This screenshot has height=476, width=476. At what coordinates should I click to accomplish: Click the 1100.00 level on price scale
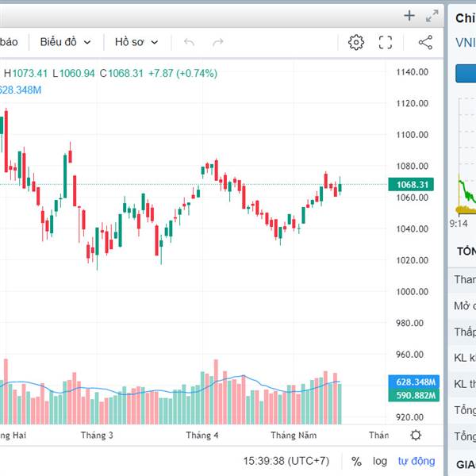[x=413, y=135]
